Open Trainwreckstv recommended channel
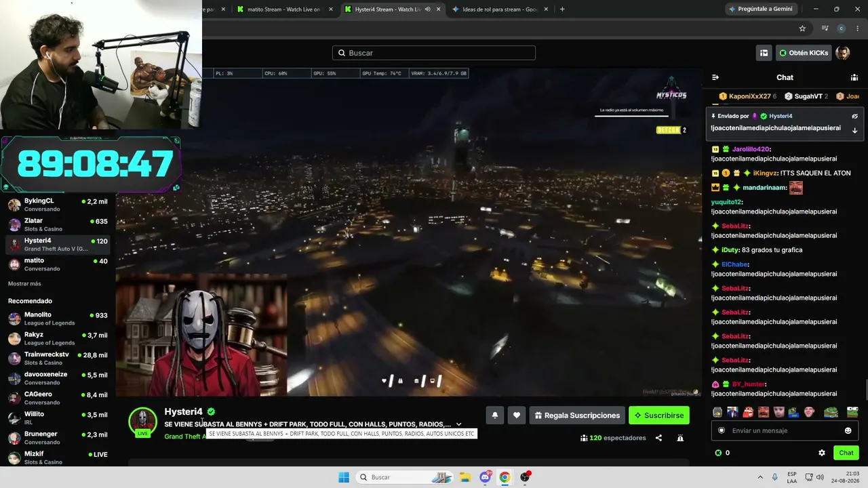 click(x=58, y=359)
